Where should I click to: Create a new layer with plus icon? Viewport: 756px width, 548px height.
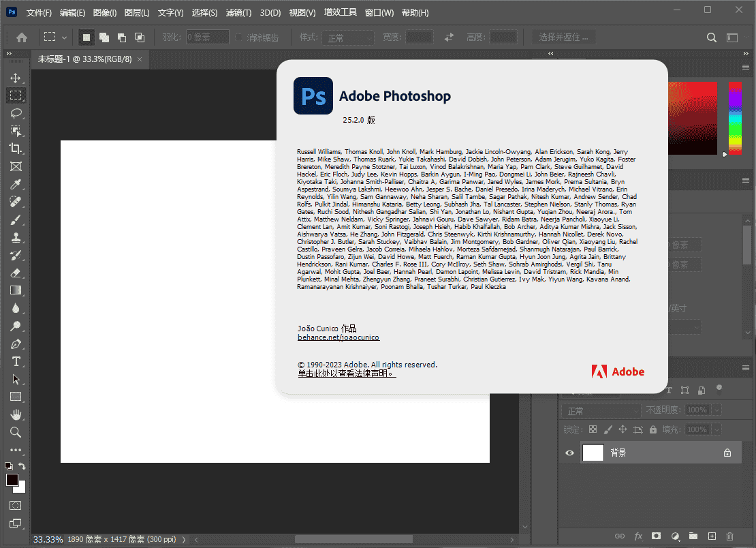pos(712,536)
